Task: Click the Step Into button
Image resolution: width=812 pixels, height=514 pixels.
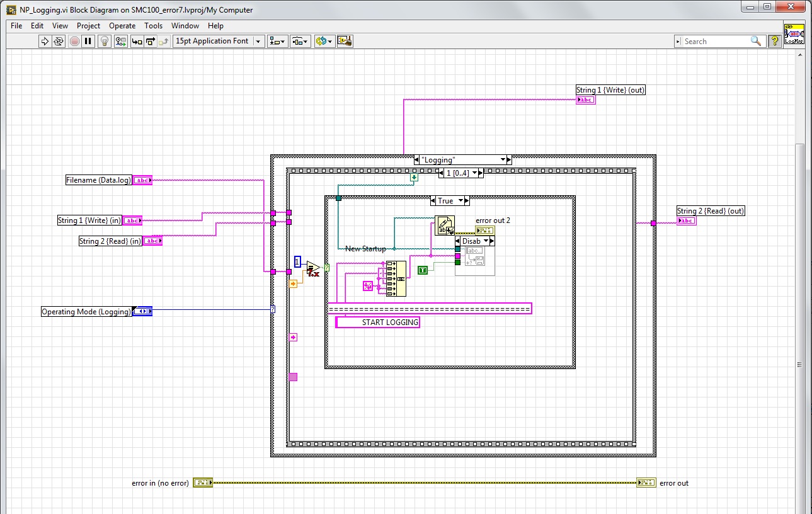Action: [137, 41]
